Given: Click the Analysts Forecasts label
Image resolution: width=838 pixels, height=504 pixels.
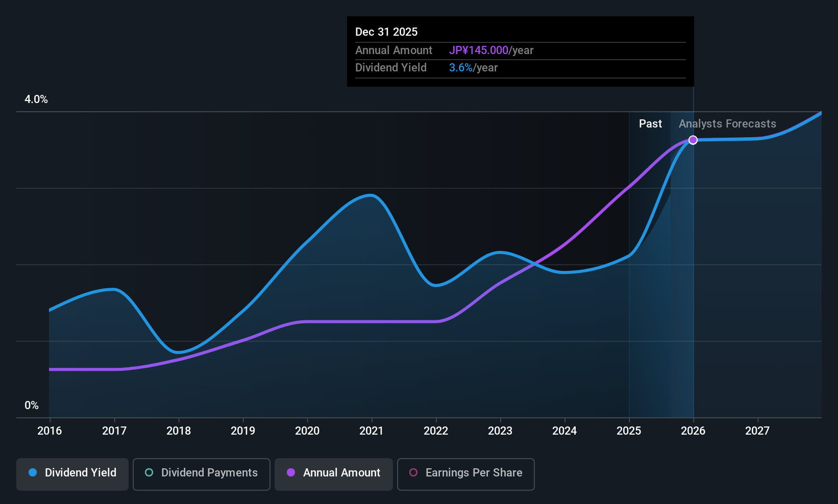Looking at the screenshot, I should tap(727, 124).
